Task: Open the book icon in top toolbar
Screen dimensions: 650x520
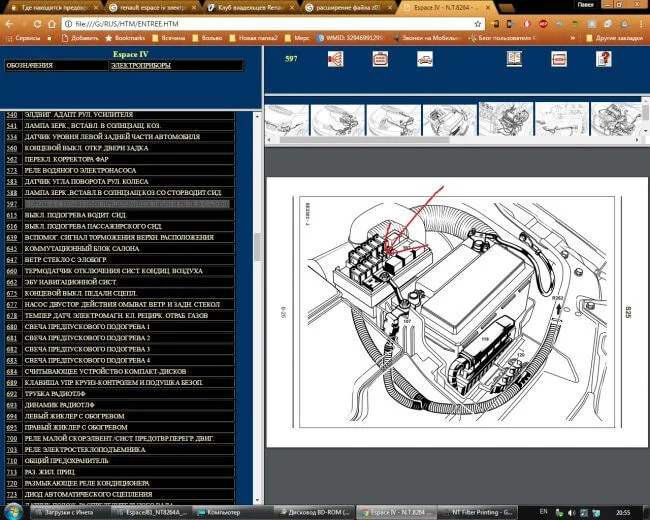Action: (x=513, y=59)
